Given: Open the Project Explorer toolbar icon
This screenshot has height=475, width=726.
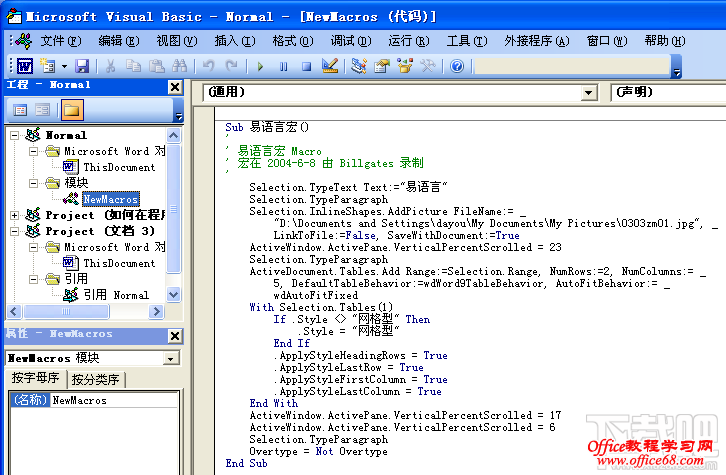Looking at the screenshot, I should (359, 66).
